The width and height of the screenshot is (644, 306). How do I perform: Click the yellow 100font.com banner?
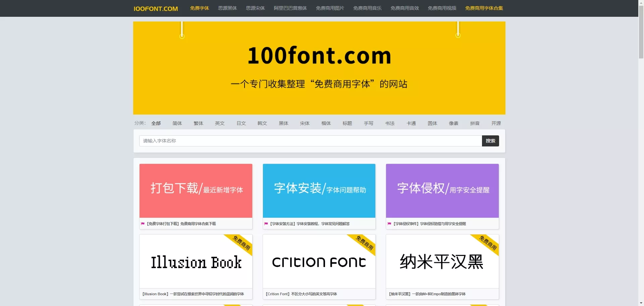(319, 68)
